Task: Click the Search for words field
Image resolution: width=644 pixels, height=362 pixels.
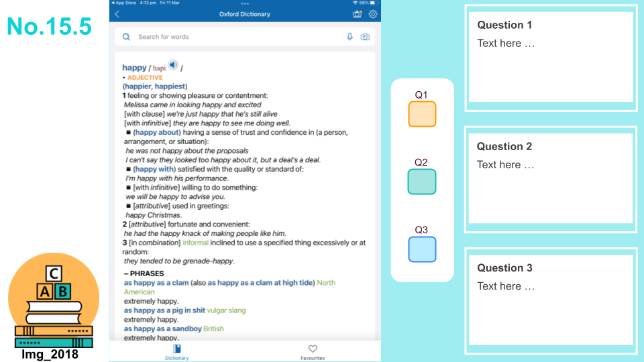Action: point(245,37)
